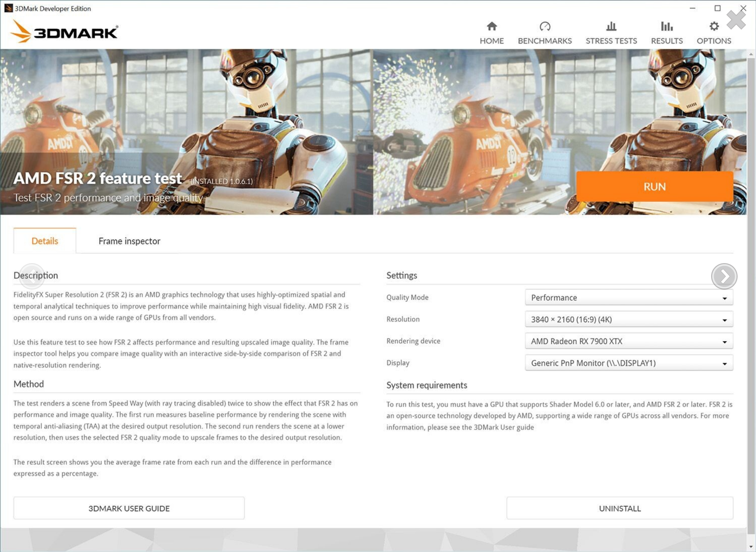756x552 pixels.
Task: Click the Home house icon
Action: [491, 26]
